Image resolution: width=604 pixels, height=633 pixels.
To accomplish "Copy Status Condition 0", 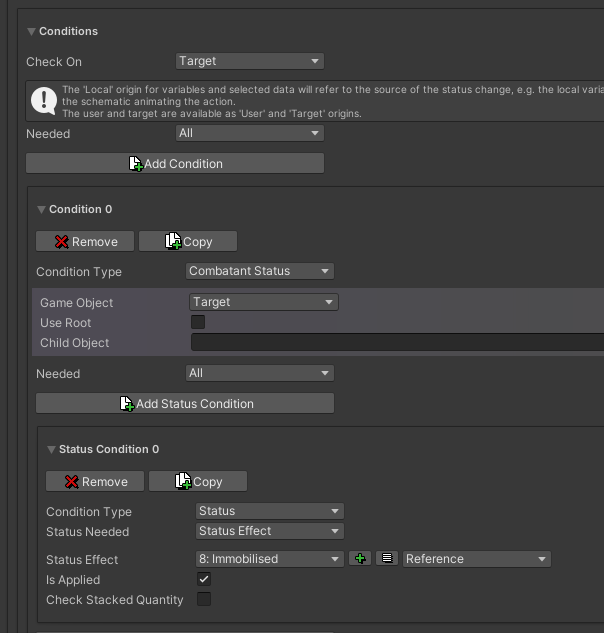I will tap(198, 481).
